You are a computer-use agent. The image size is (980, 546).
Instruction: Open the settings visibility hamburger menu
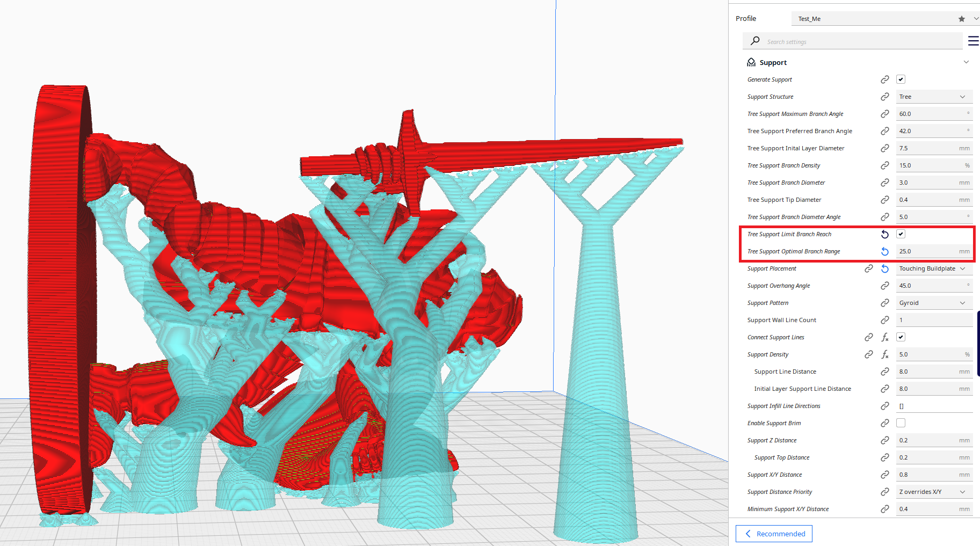(973, 41)
